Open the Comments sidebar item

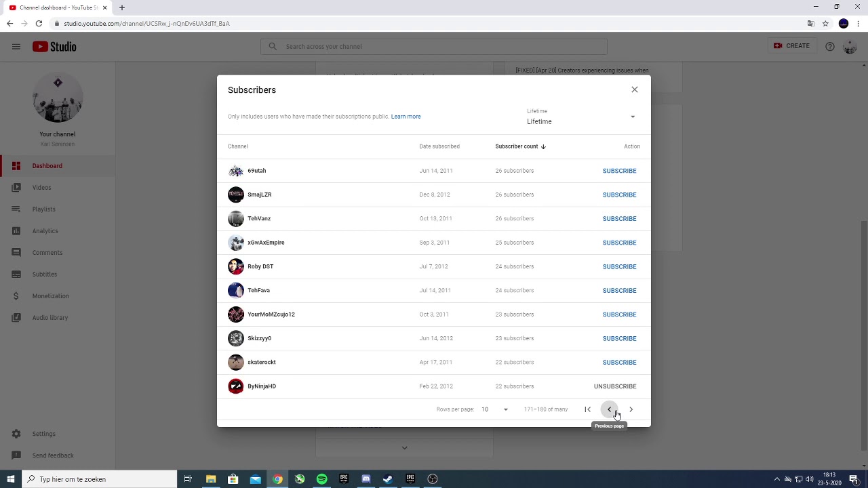coord(58,253)
